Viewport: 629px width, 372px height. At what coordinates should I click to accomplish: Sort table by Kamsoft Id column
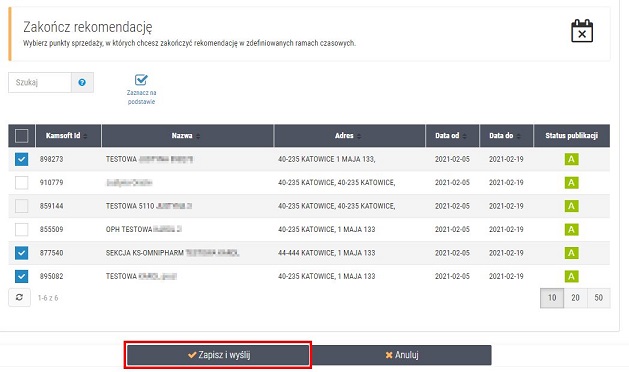click(68, 136)
